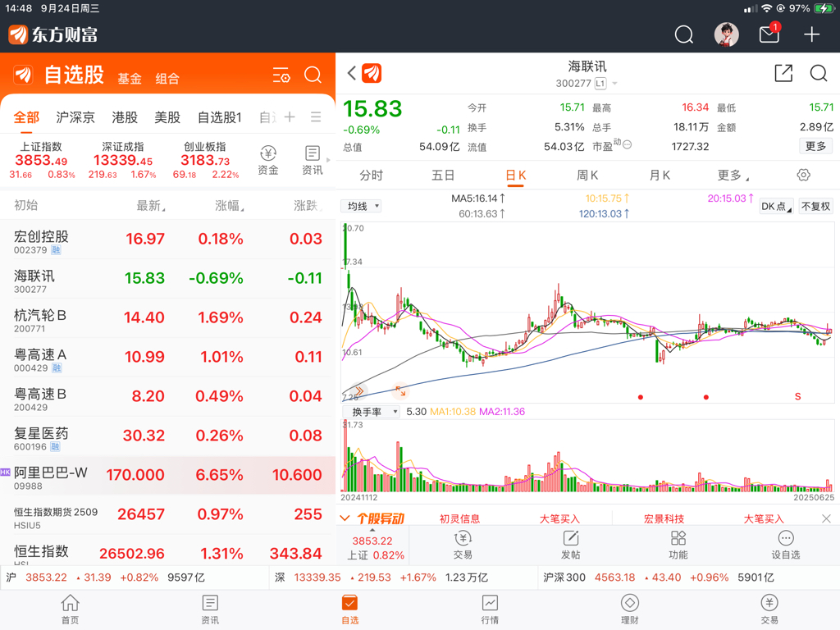Open 上证指数 index quote
The width and height of the screenshot is (840, 630).
click(41, 160)
